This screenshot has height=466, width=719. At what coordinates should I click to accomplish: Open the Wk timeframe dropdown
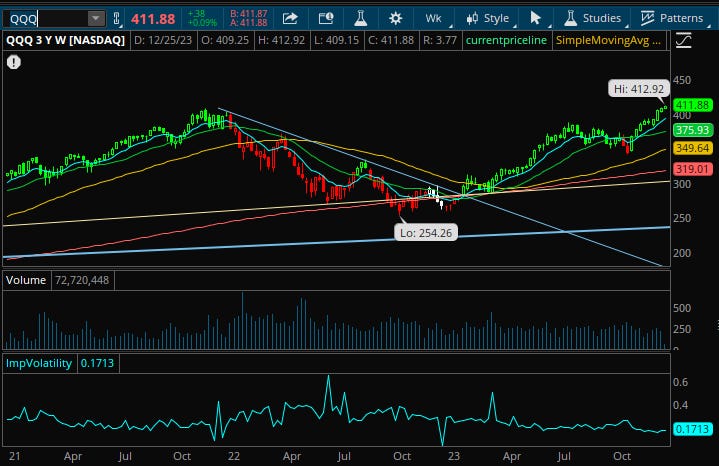click(437, 18)
